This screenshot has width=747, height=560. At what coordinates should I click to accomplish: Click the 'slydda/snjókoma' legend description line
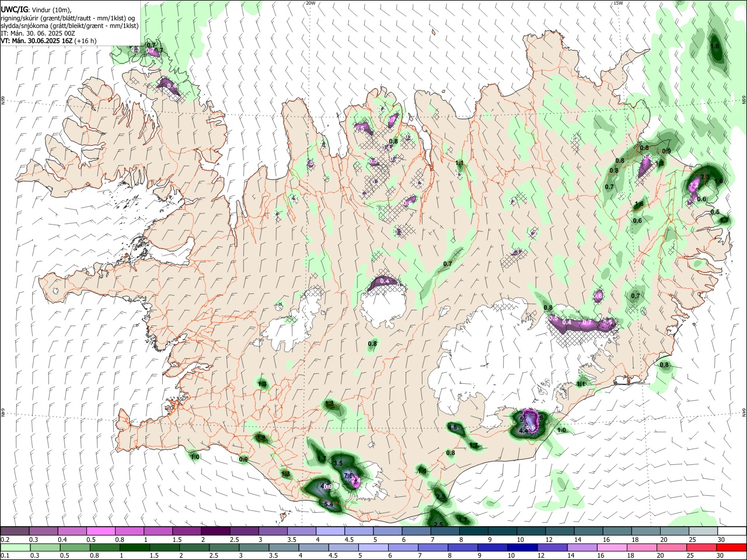[x=69, y=26]
